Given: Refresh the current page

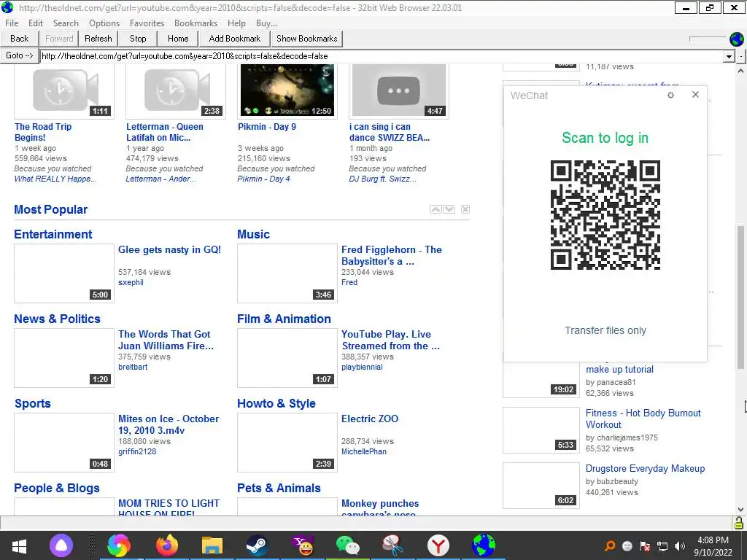Looking at the screenshot, I should coord(98,39).
